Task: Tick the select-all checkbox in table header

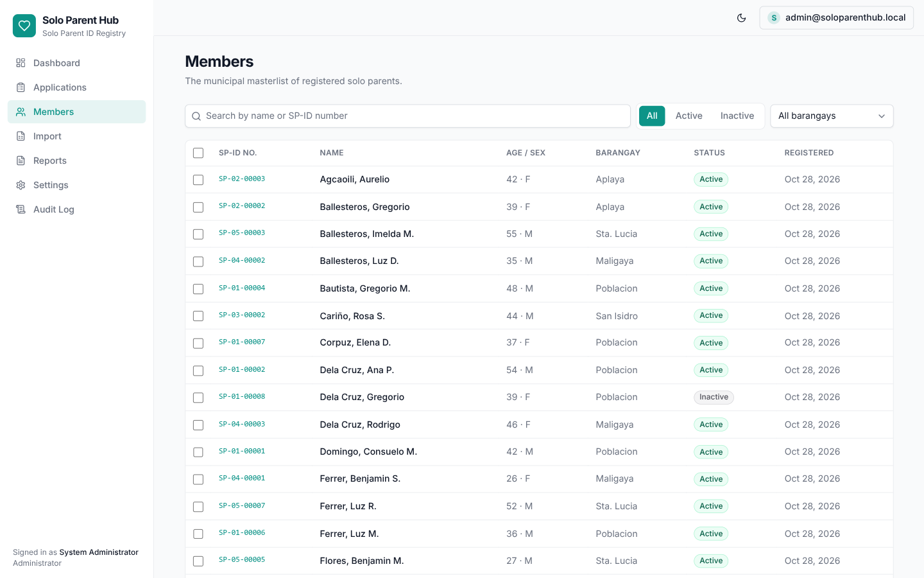Action: tap(198, 153)
